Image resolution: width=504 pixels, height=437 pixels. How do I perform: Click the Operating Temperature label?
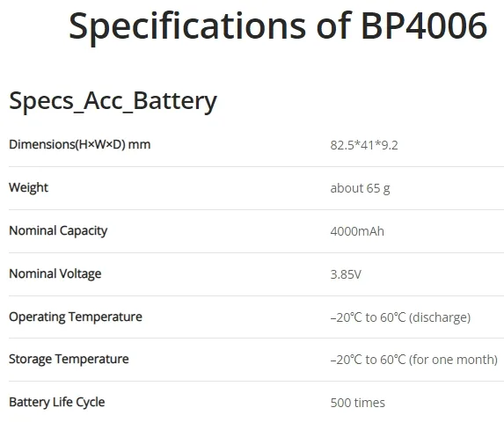[76, 317]
